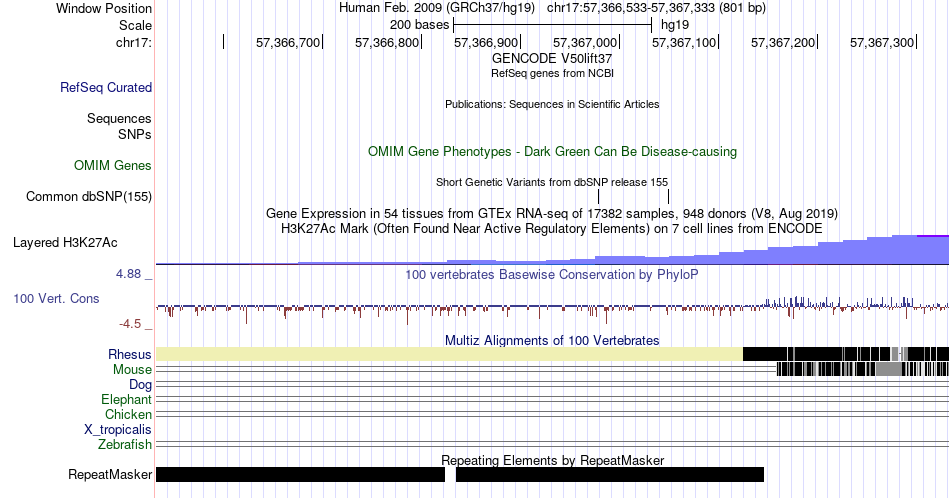Click the black Rhesus aligned block
The image size is (950, 498).
[846, 354]
